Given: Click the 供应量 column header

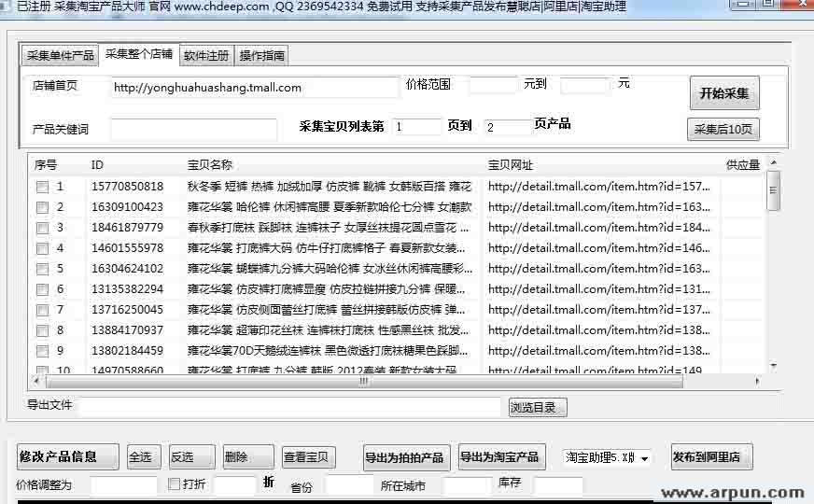Looking at the screenshot, I should [743, 165].
